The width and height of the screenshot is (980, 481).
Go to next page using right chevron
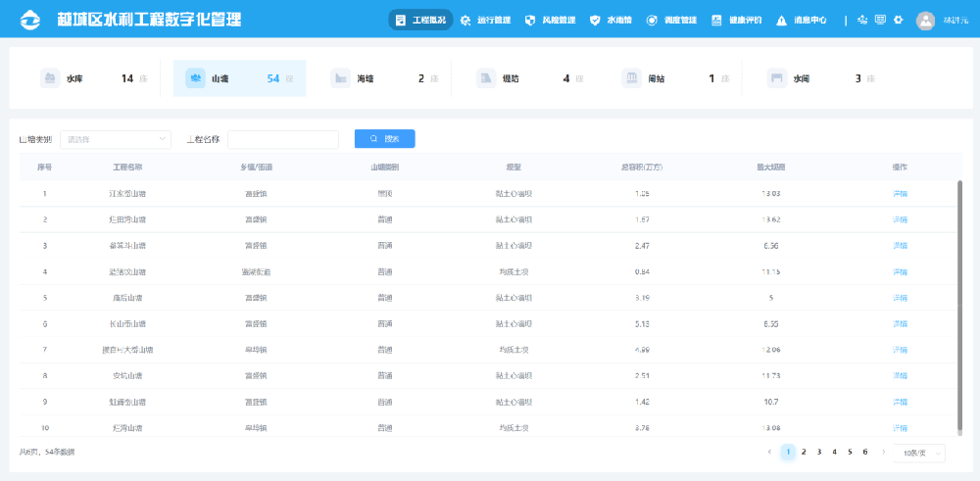(884, 452)
